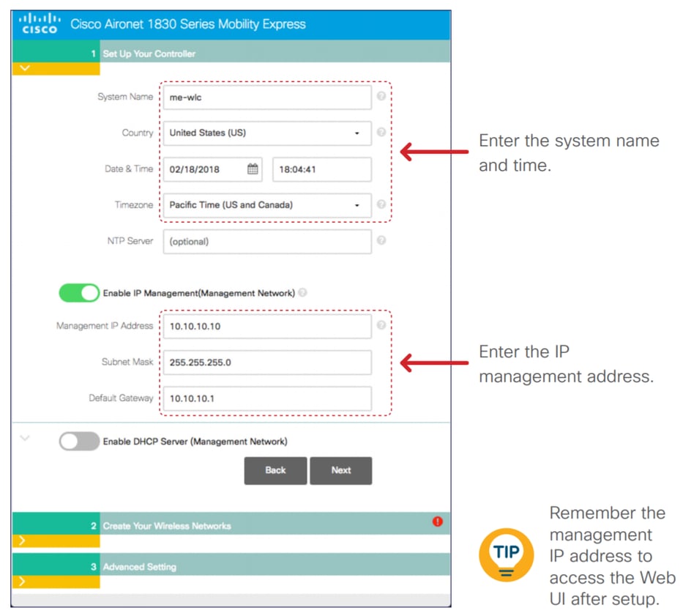Click help icon beside Timezone field
Viewport: 694px width, 616px height.
[x=381, y=205]
